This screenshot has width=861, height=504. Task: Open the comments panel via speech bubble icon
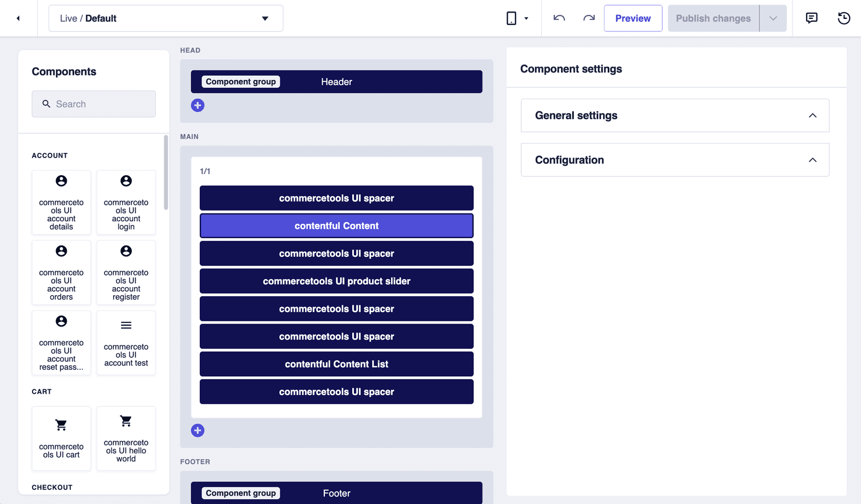pos(811,18)
